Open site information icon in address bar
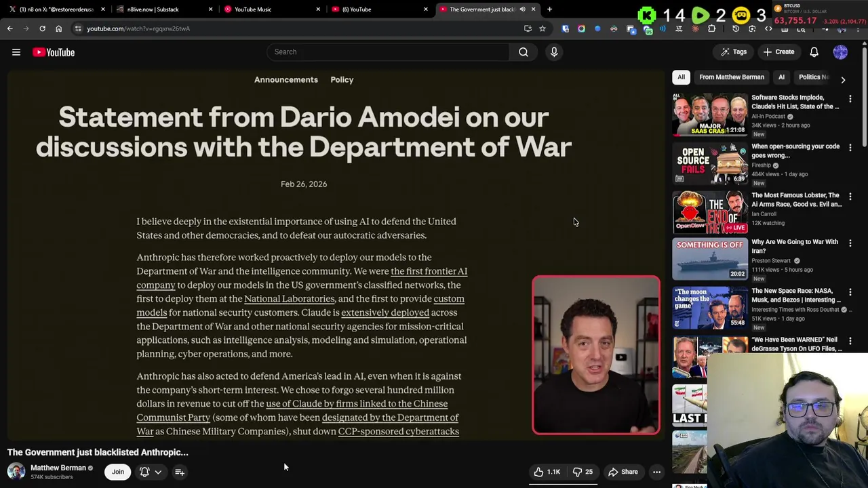 (78, 28)
